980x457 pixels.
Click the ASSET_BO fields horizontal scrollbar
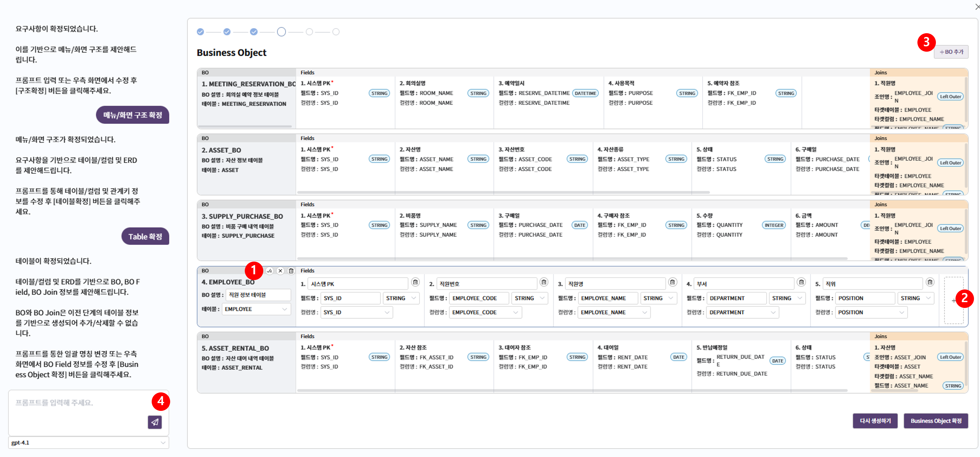click(503, 192)
